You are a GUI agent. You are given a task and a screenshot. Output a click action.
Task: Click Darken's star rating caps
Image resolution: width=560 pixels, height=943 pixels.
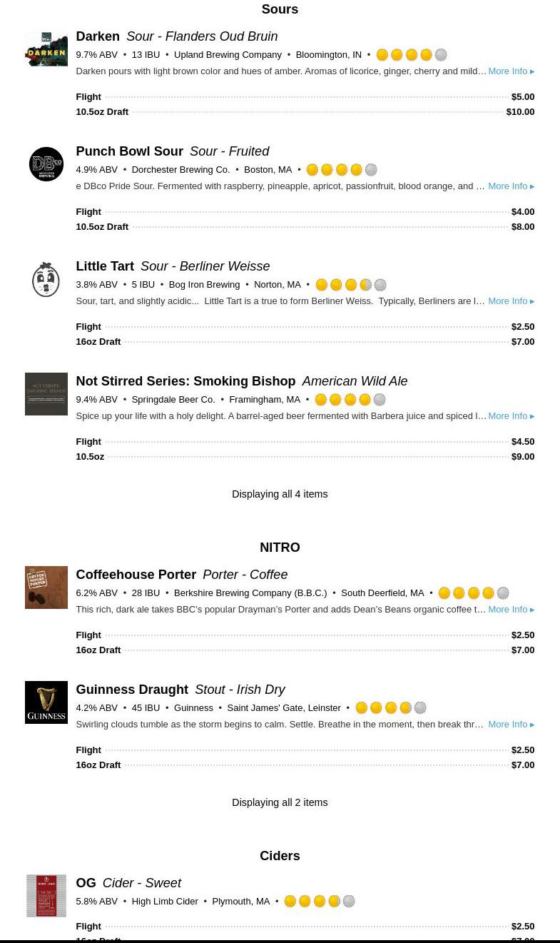(412, 55)
